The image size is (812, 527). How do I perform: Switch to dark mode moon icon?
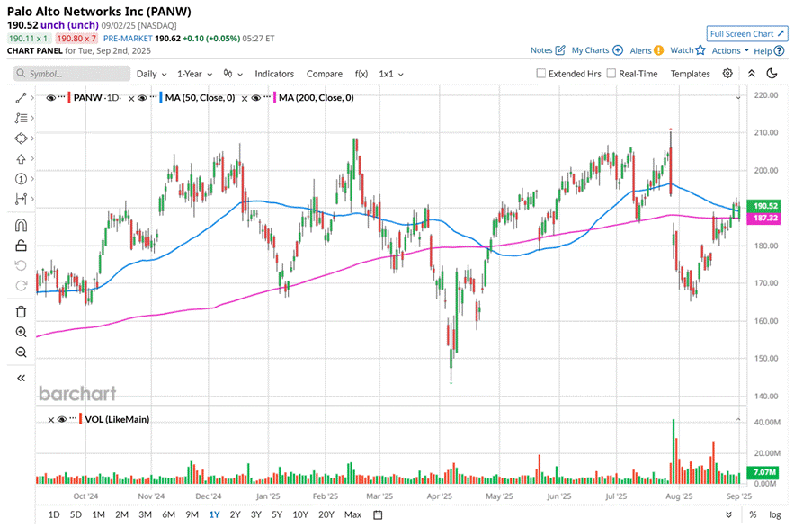(772, 74)
